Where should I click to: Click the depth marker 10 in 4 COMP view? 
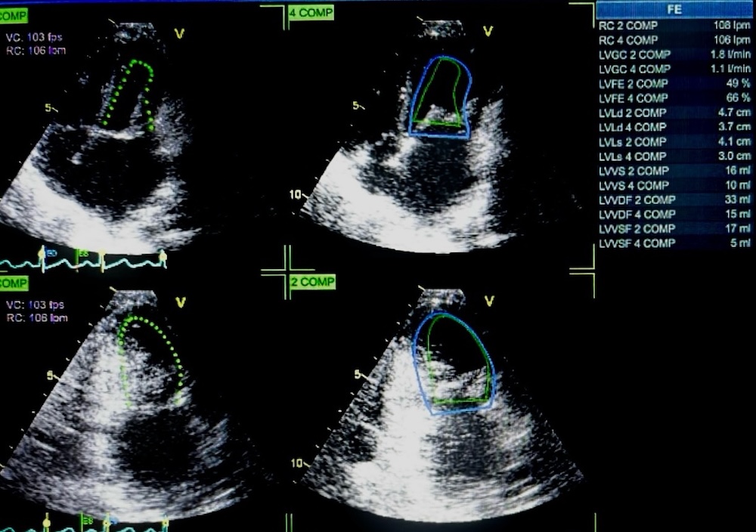[x=295, y=194]
